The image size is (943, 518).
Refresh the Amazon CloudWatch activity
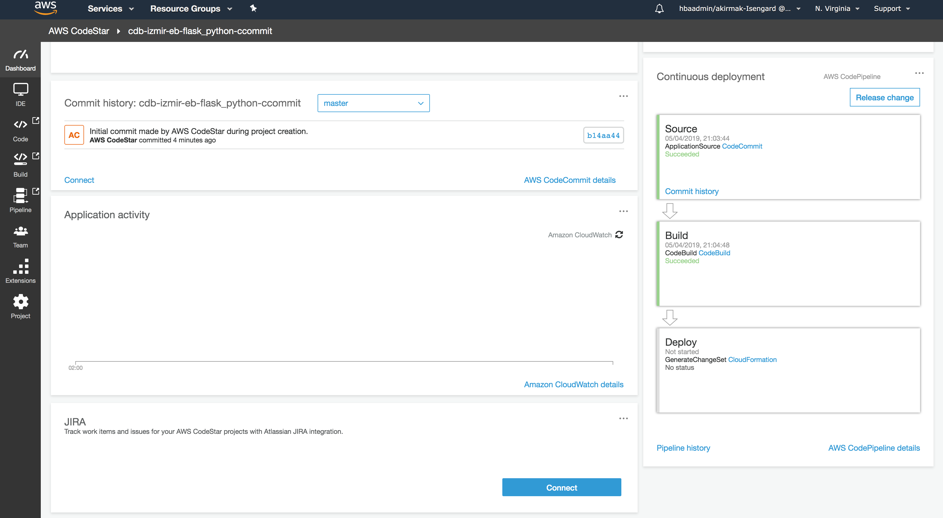coord(619,235)
